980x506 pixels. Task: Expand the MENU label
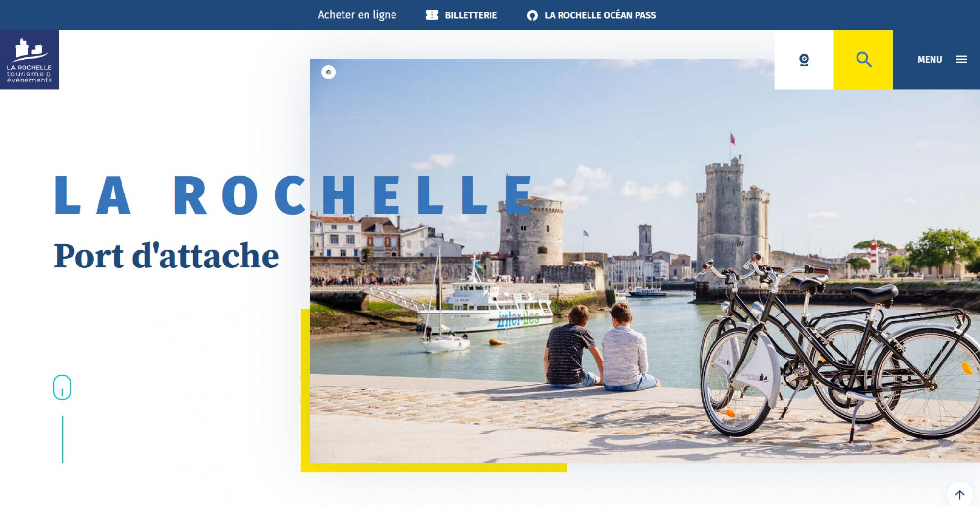[930, 59]
